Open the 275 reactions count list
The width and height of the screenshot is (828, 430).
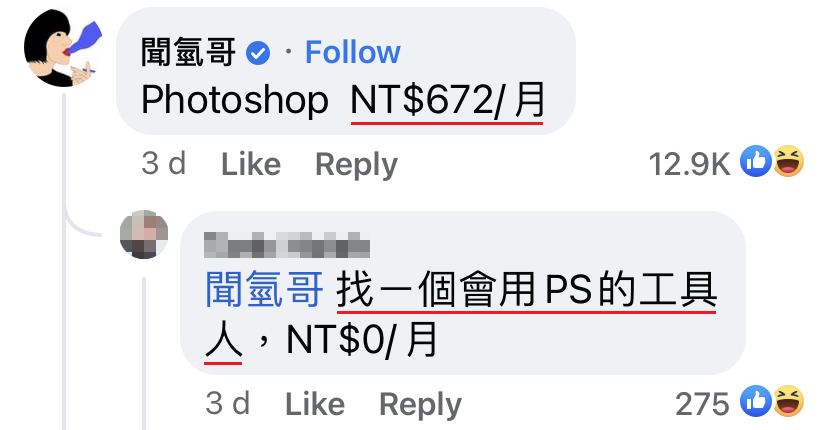tap(702, 405)
